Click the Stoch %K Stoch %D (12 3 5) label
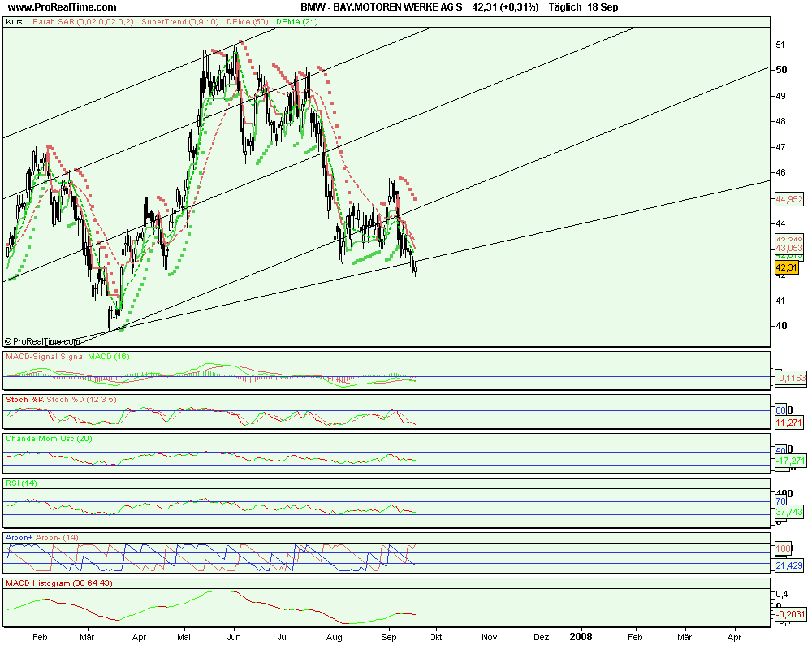 click(61, 400)
